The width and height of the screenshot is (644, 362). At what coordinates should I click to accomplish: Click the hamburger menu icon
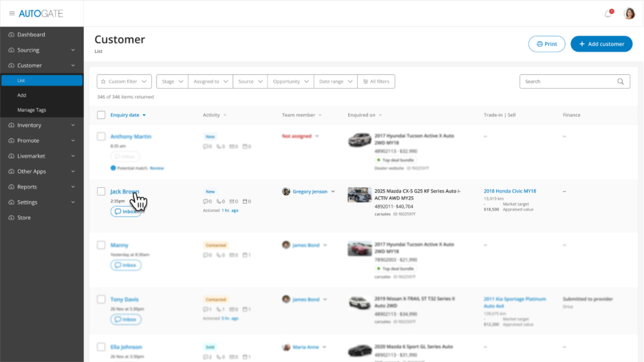click(12, 14)
